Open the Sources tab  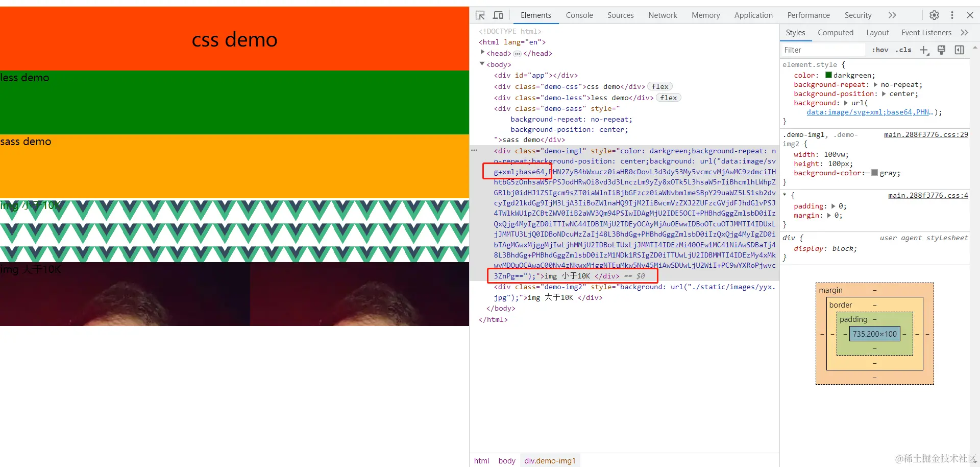pos(621,15)
